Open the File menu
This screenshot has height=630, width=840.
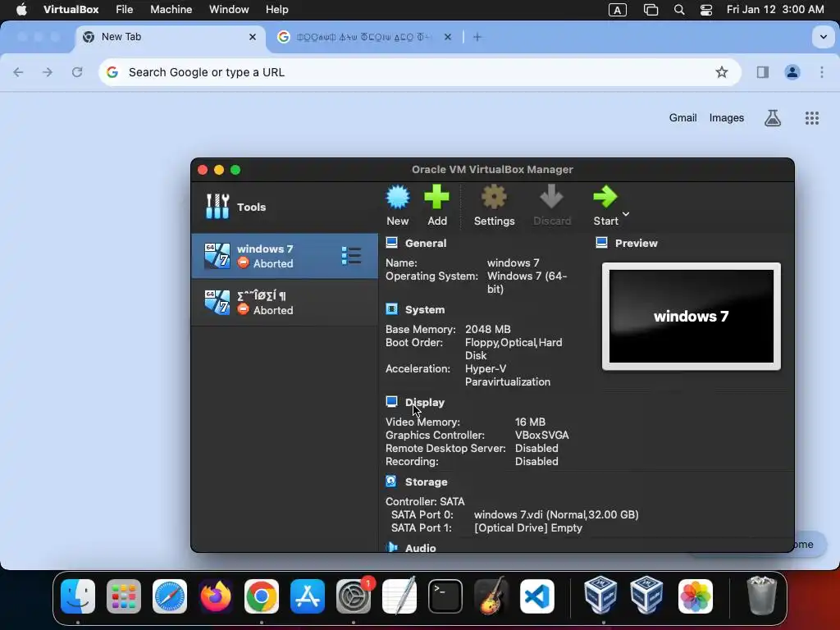coord(125,10)
